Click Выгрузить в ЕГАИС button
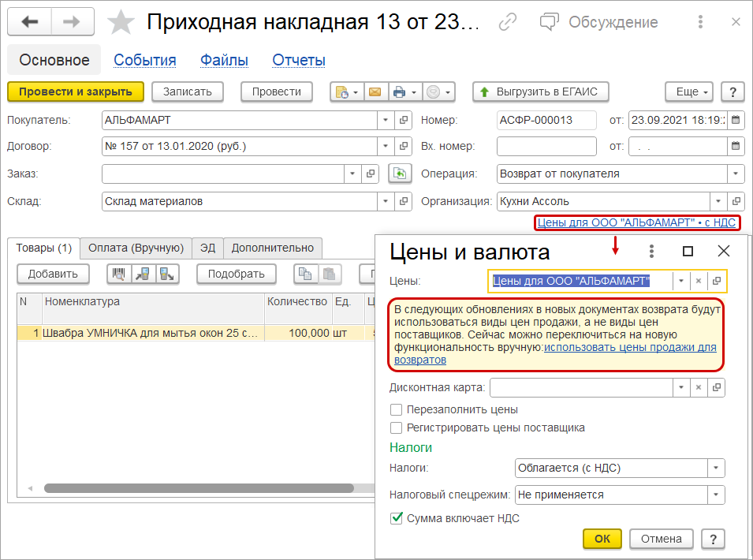This screenshot has height=560, width=753. coord(541,91)
